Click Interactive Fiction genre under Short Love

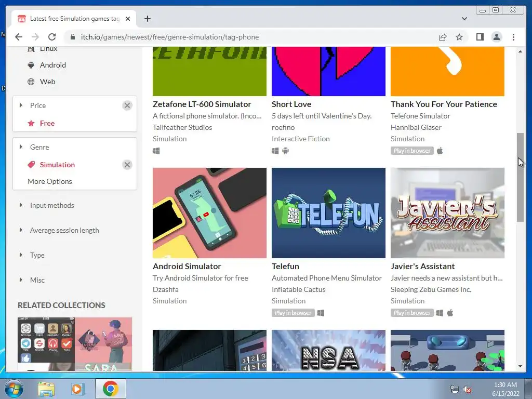coord(301,139)
